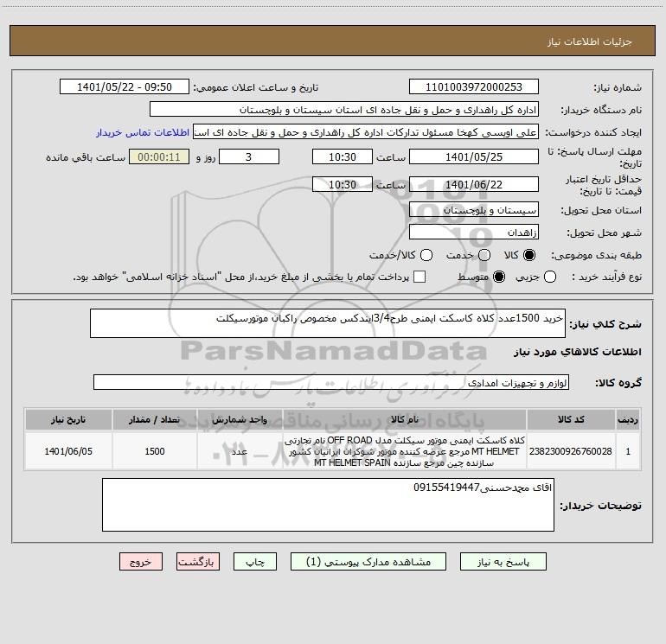Click the واحد شمارش column header
Image resolution: width=666 pixels, height=644 pixels.
click(240, 419)
